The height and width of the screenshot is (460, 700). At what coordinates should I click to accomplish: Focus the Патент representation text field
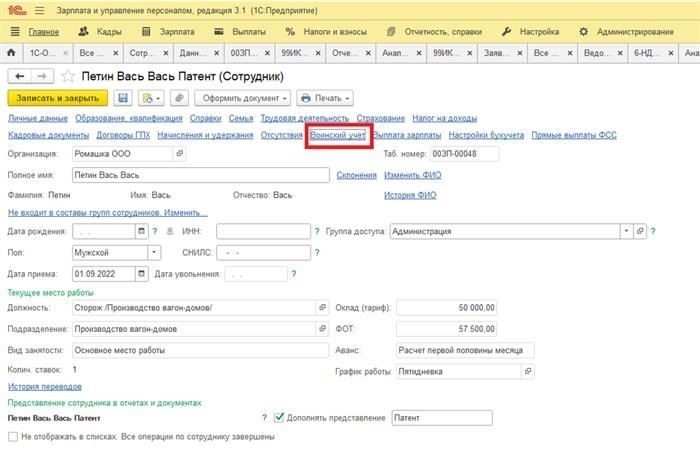pos(442,418)
